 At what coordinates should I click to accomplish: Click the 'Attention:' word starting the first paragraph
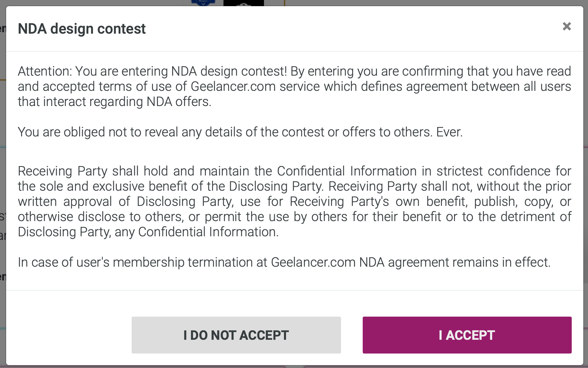coord(45,71)
